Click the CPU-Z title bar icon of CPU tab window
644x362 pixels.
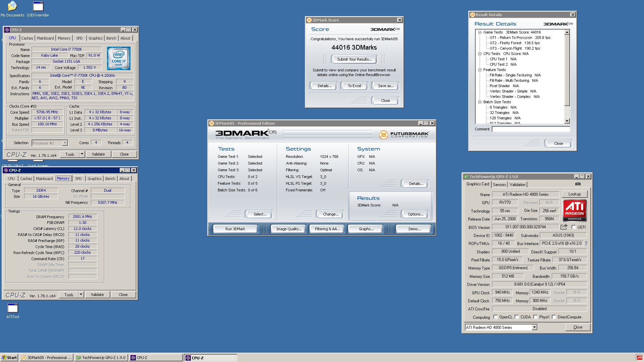7,30
